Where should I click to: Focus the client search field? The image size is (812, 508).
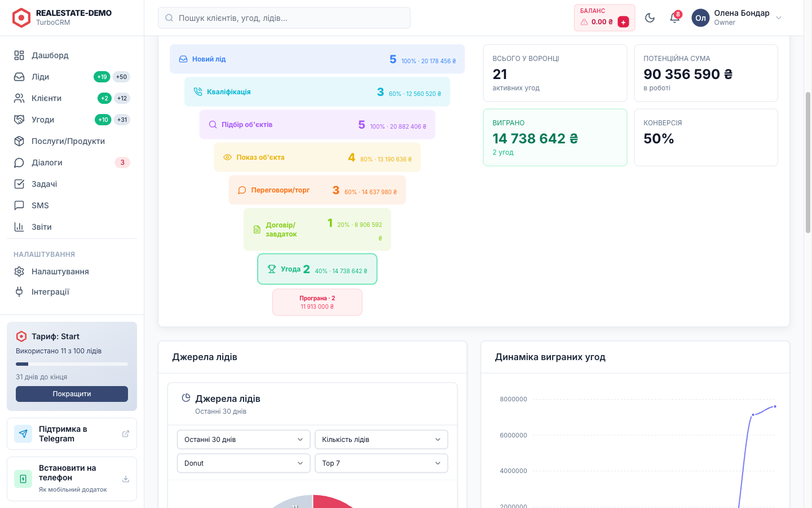click(284, 17)
